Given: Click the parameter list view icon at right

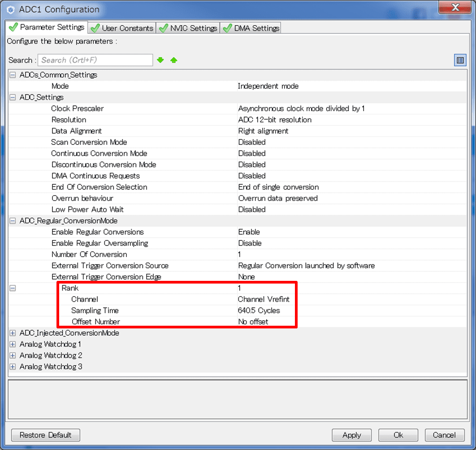Looking at the screenshot, I should point(460,60).
